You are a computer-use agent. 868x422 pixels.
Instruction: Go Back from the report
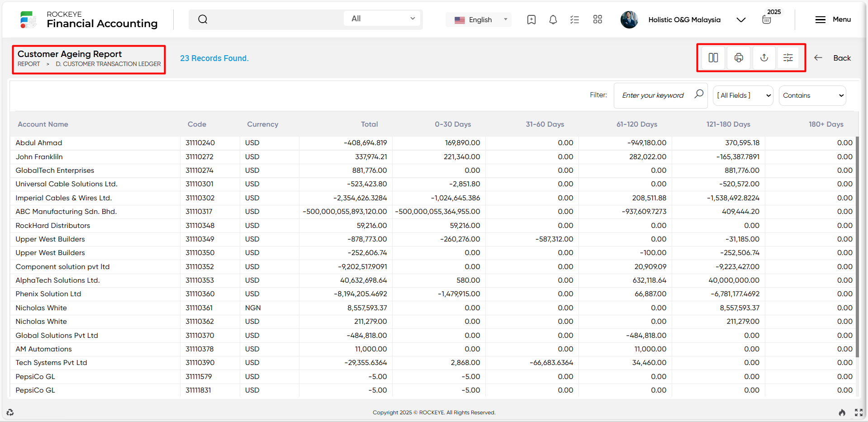(x=832, y=58)
